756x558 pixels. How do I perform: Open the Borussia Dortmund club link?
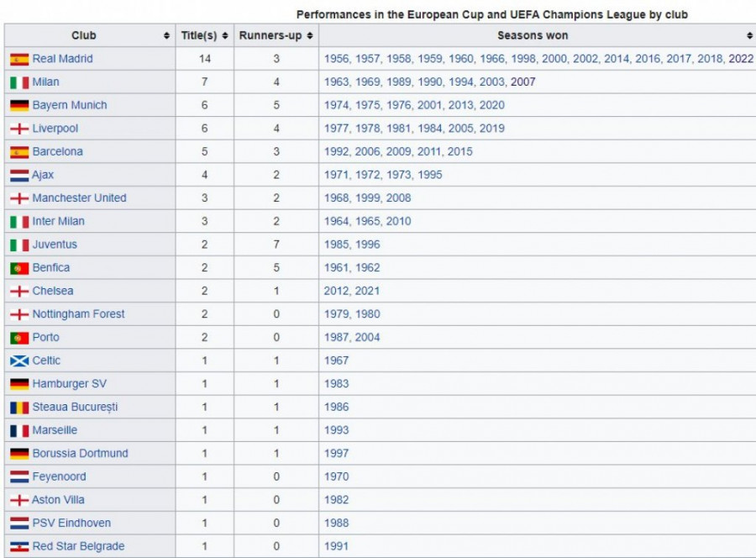click(80, 454)
